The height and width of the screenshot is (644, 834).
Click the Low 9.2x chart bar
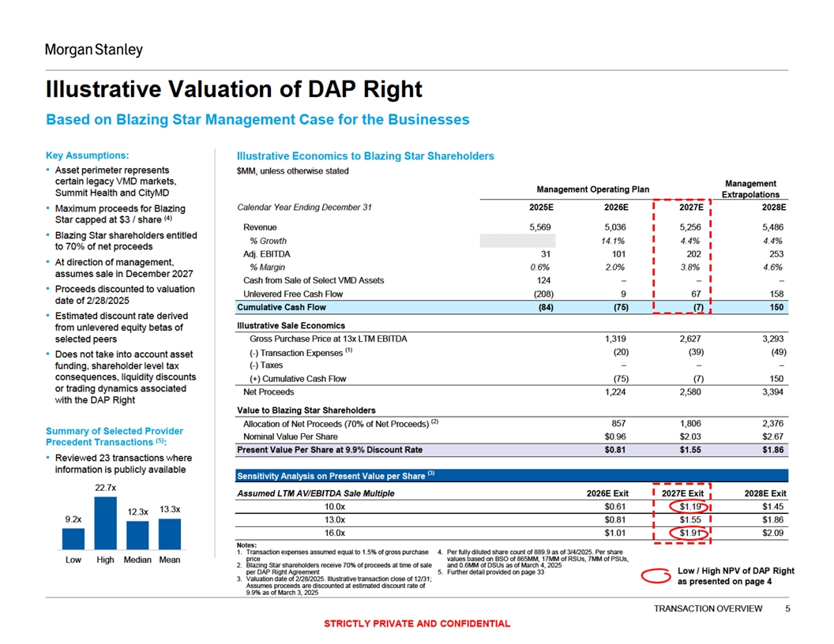point(73,538)
